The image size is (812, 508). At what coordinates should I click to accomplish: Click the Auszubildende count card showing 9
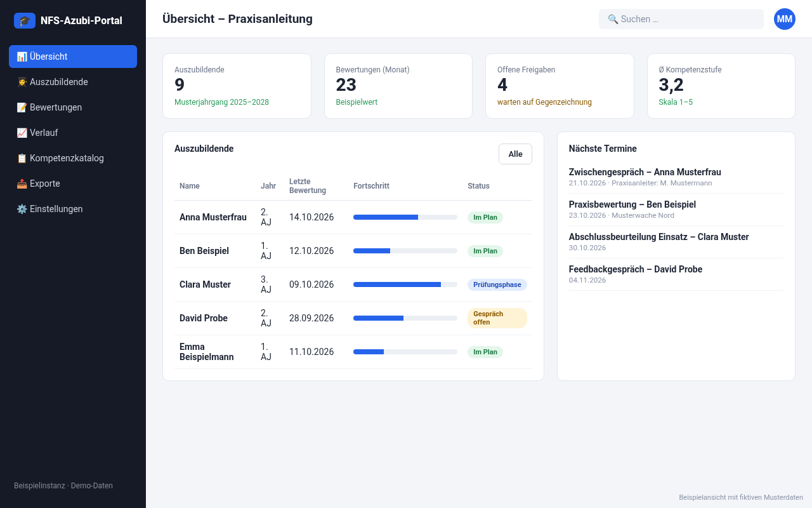click(x=237, y=86)
